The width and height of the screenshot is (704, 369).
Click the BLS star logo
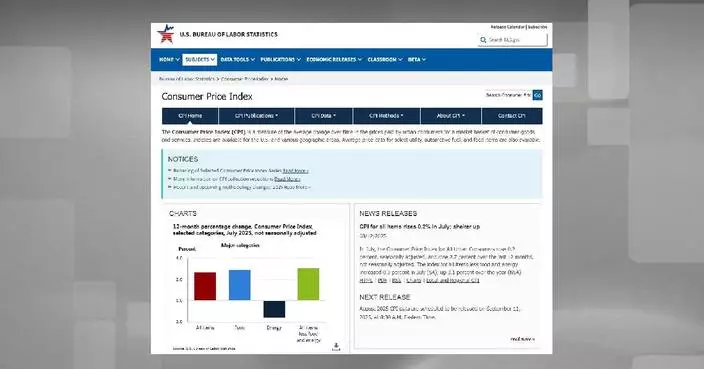click(x=166, y=34)
